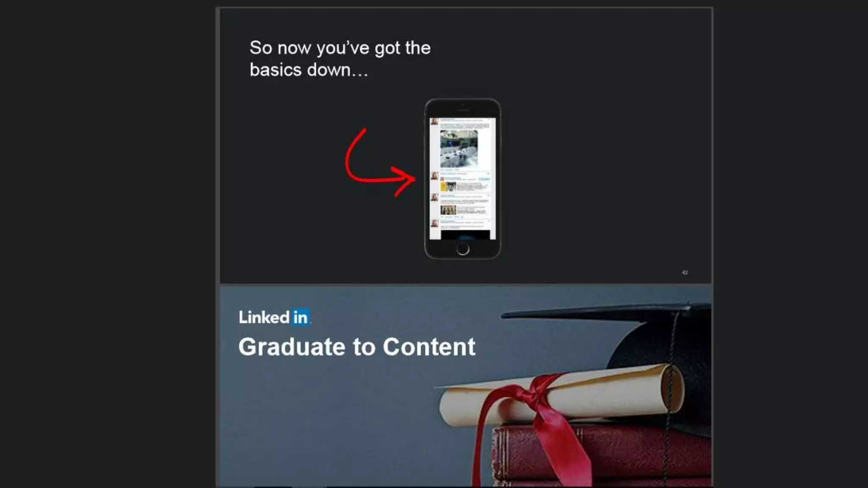868x488 pixels.
Task: Select the "Graduate to Content" heading
Action: pos(357,347)
